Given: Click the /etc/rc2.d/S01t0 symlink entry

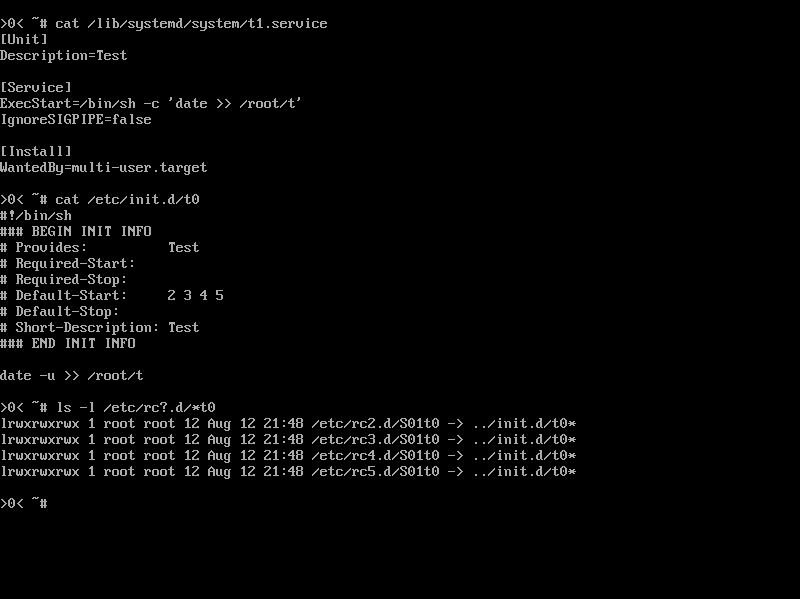Looking at the screenshot, I should (x=288, y=423).
